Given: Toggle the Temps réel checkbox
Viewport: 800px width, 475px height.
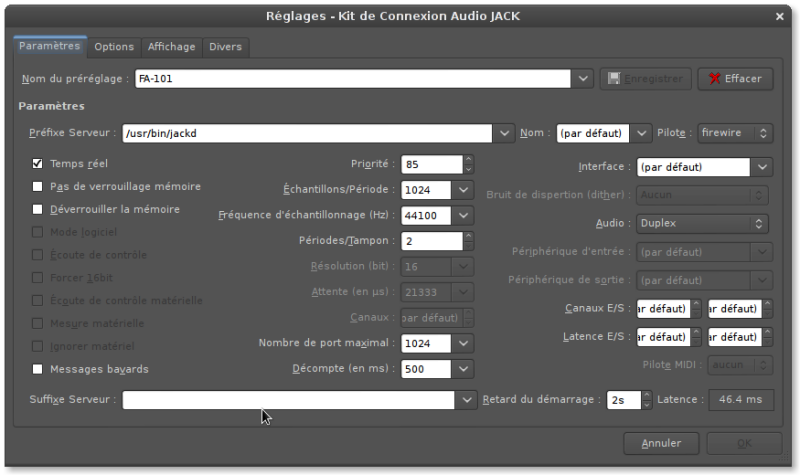Looking at the screenshot, I should pos(37,163).
